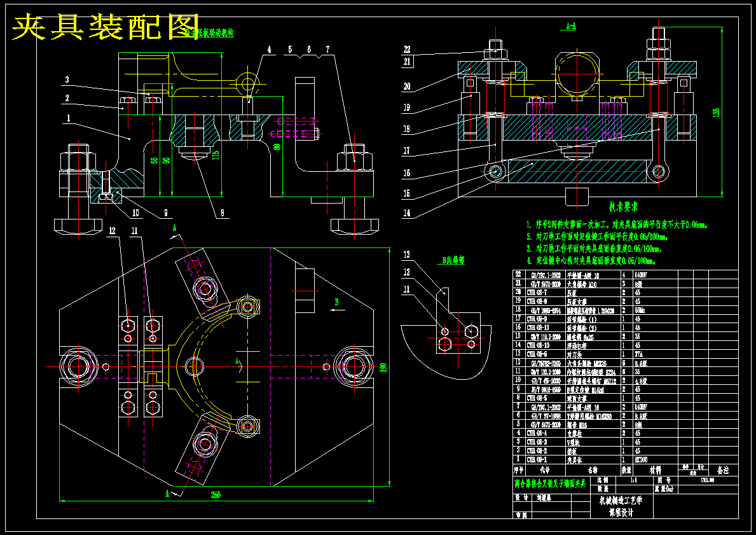Image resolution: width=756 pixels, height=535 pixels.
Task: Click the 数量 column header
Action: click(x=626, y=469)
